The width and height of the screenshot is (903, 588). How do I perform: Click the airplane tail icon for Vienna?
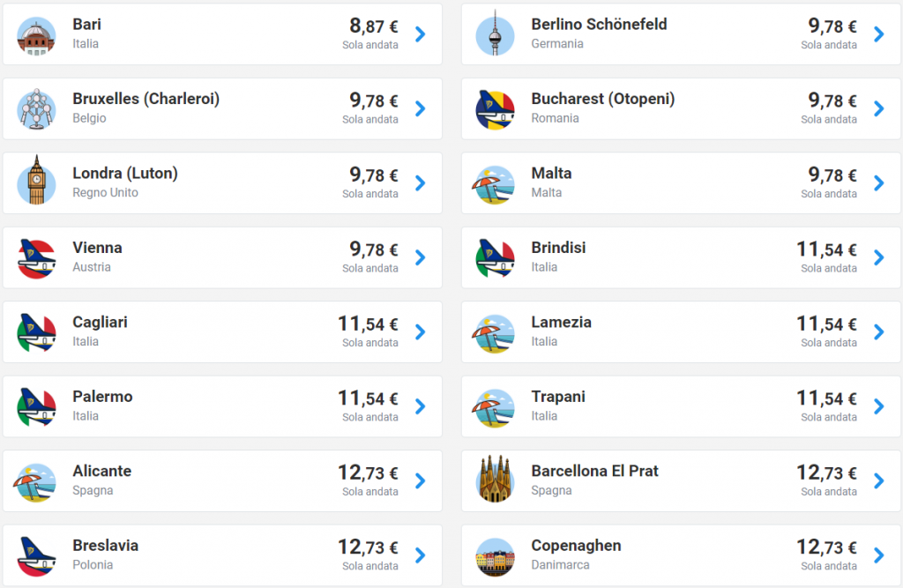tap(36, 257)
